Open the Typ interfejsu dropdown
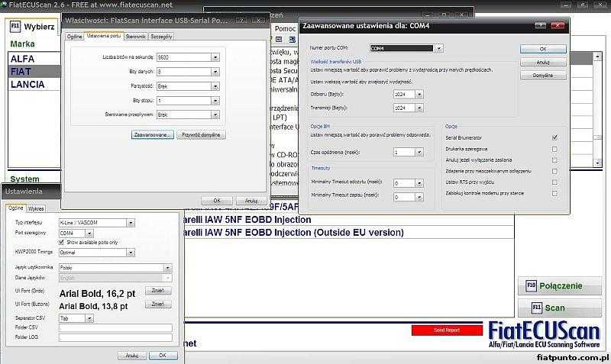611x364 pixels. (131, 223)
